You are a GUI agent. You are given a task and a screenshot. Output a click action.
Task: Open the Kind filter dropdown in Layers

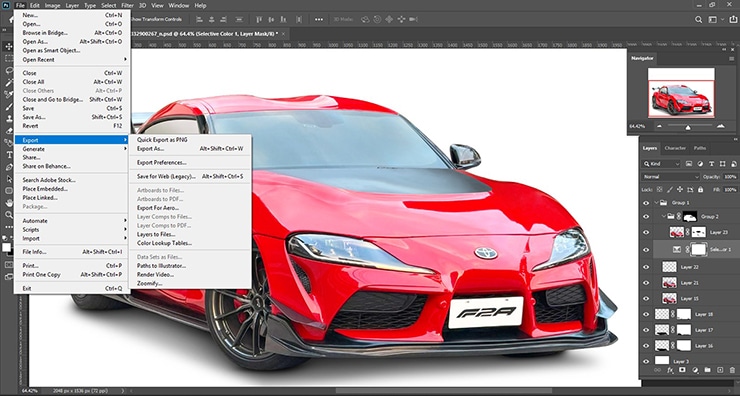pyautogui.click(x=661, y=164)
